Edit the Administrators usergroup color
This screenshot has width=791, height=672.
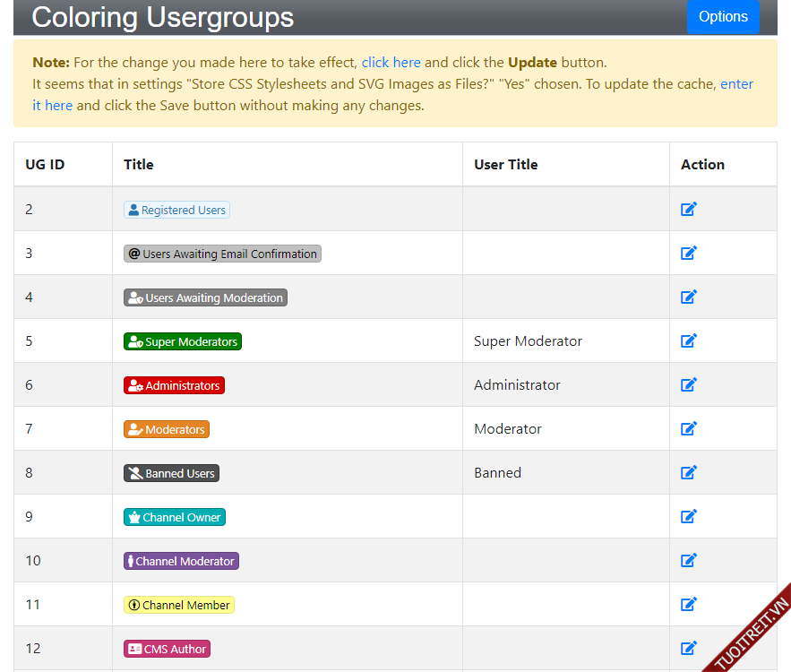click(x=688, y=385)
